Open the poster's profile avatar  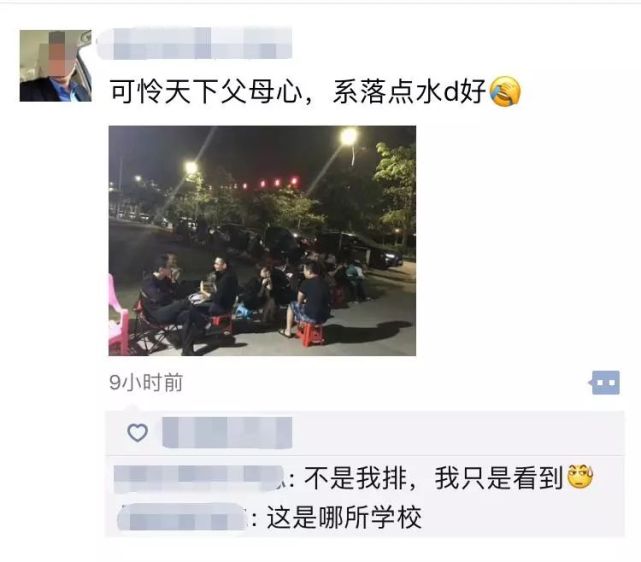pyautogui.click(x=55, y=65)
